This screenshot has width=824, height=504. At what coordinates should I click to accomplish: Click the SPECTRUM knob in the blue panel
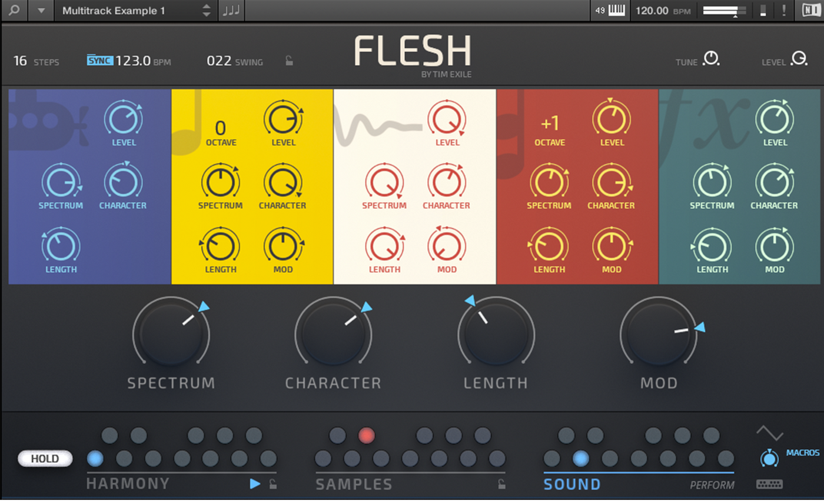click(61, 182)
